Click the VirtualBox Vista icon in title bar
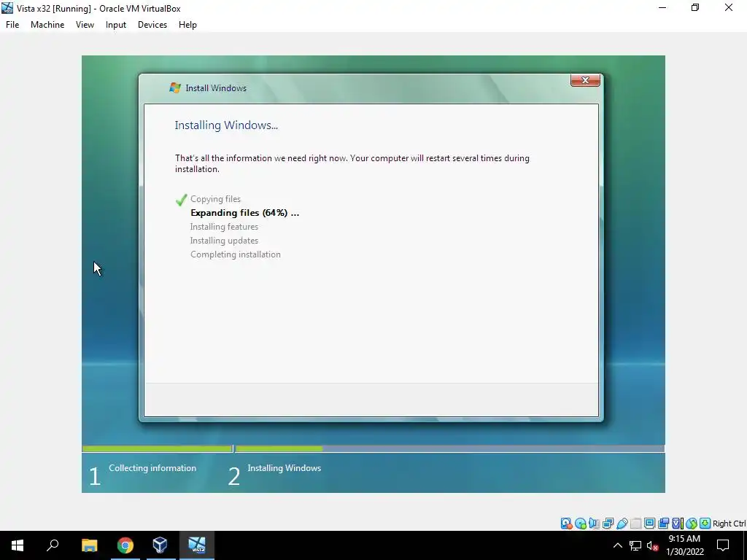The height and width of the screenshot is (560, 747). click(x=7, y=8)
